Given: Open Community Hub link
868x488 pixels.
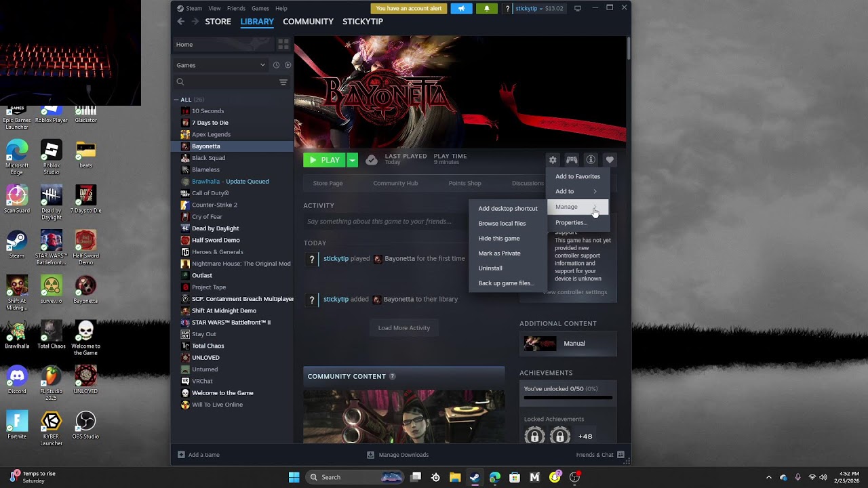Looking at the screenshot, I should tap(395, 183).
